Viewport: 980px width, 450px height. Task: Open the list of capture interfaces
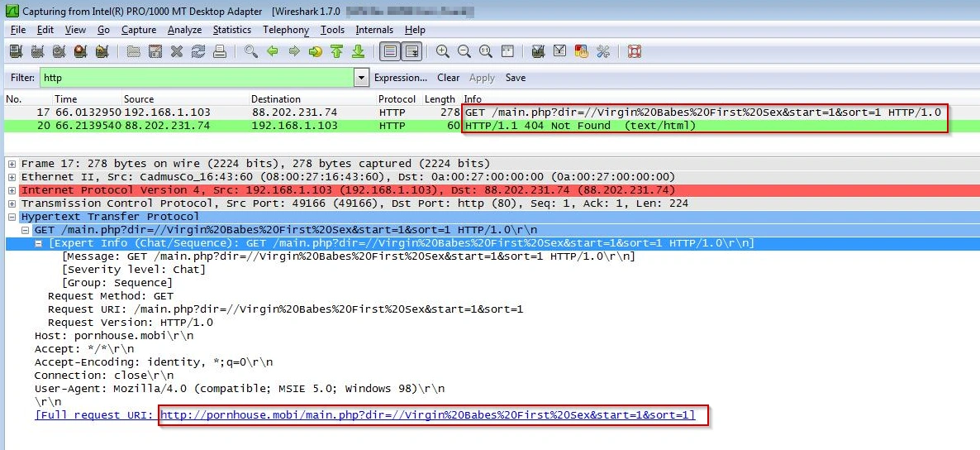point(16,51)
